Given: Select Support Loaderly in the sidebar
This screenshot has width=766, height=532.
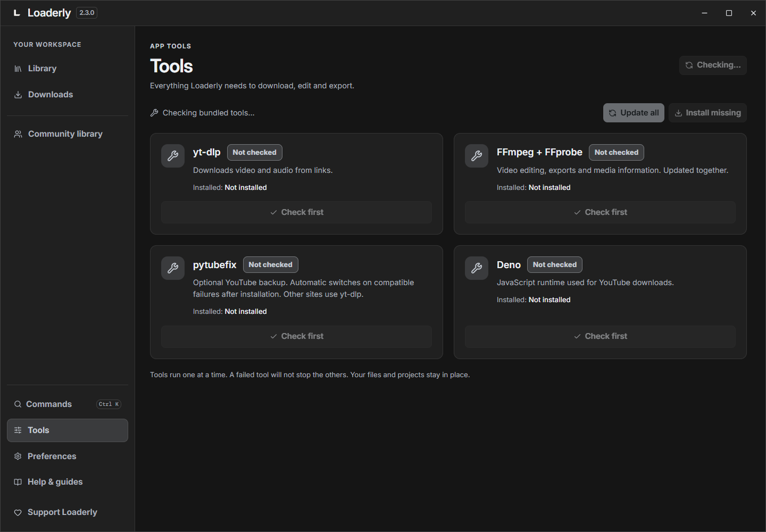Looking at the screenshot, I should point(68,512).
